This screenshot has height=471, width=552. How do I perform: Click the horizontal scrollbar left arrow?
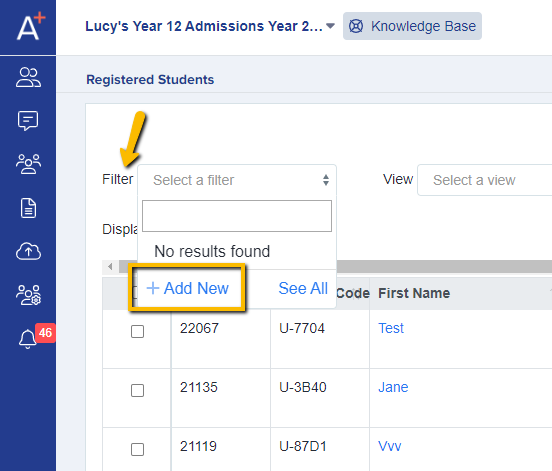coord(110,266)
